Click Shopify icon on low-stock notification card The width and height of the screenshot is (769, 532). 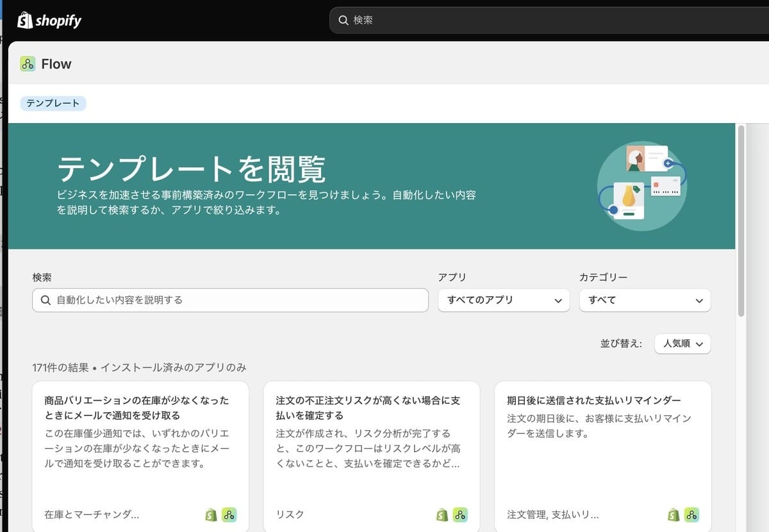click(211, 514)
